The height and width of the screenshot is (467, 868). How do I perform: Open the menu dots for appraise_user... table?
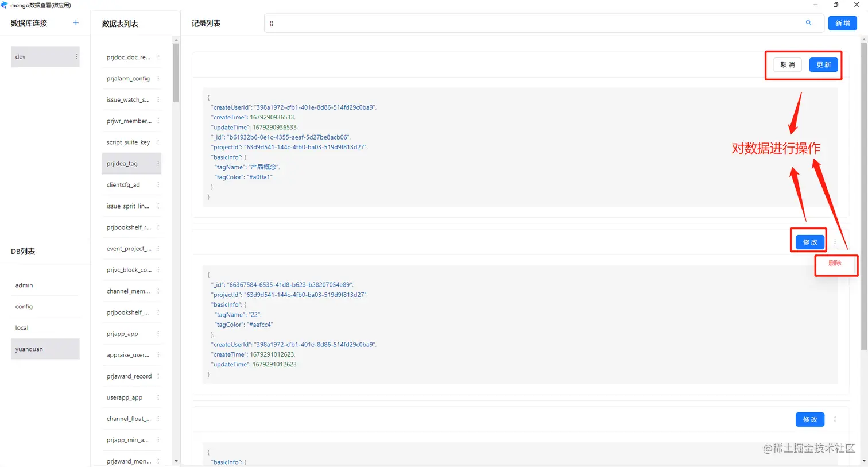click(158, 355)
